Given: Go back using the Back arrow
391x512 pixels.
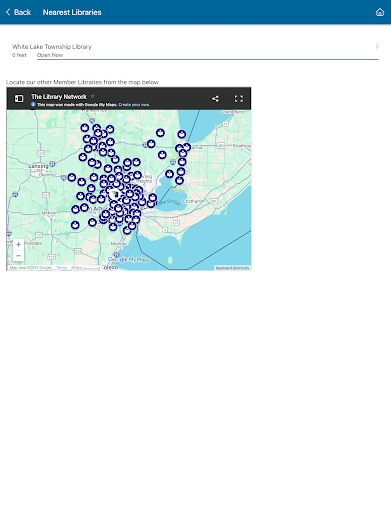Looking at the screenshot, I should click(x=8, y=12).
